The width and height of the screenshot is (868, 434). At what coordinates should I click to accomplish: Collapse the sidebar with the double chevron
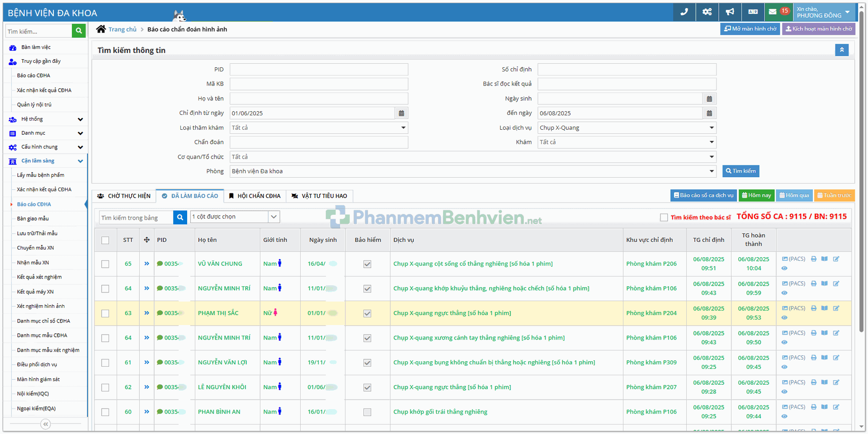[x=45, y=424]
